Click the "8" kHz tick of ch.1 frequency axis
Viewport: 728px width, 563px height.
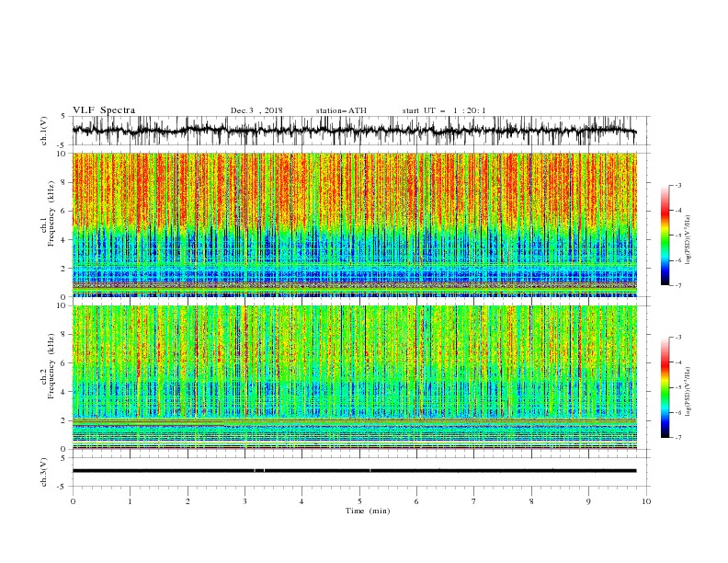[64, 182]
